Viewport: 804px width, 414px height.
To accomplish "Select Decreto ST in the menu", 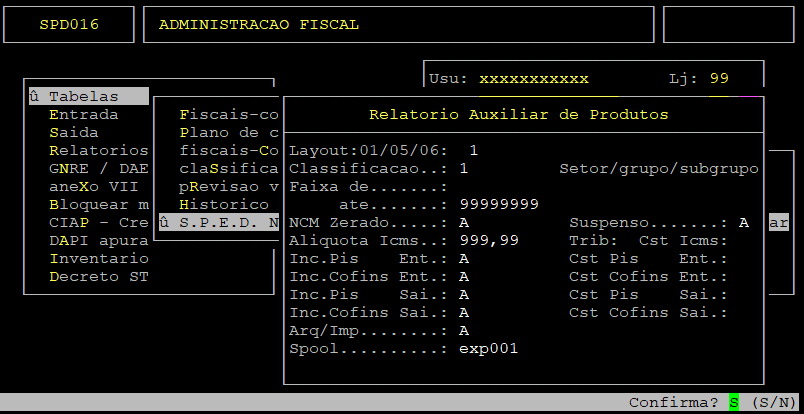I will pyautogui.click(x=99, y=277).
